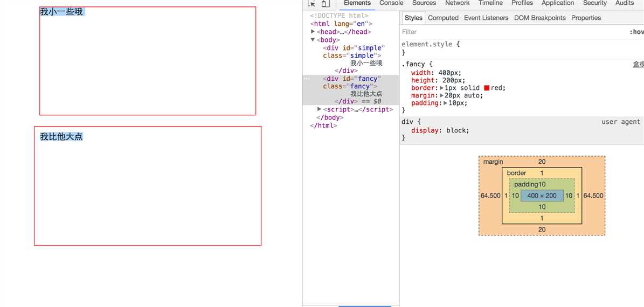Toggle the device toolbar icon
Image resolution: width=644 pixels, height=307 pixels.
[x=325, y=3]
